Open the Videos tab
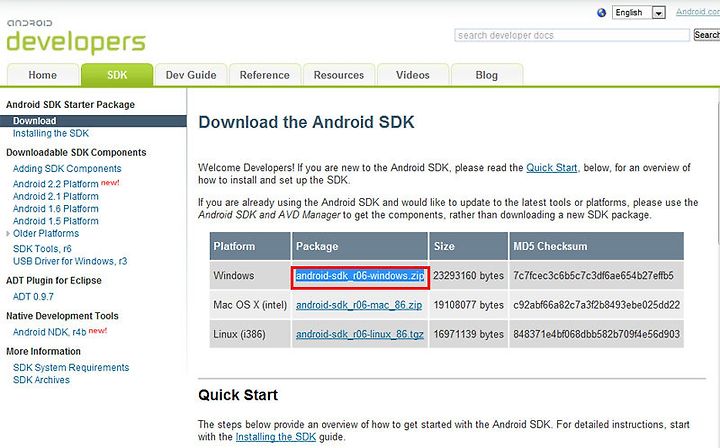This screenshot has width=720, height=448. (413, 75)
